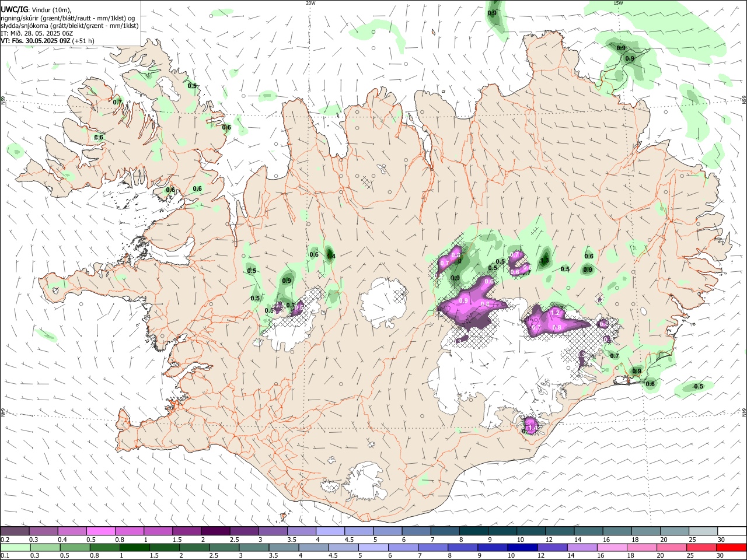Screen dimensions: 747x560
Task: Click the 'UWC/IG: Vindur (10m)' title line
Action: tap(36, 9)
